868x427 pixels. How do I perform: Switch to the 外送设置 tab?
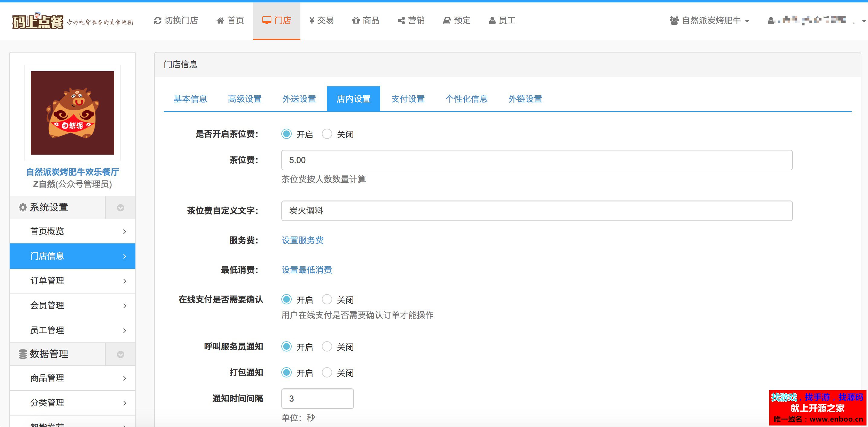pyautogui.click(x=299, y=99)
